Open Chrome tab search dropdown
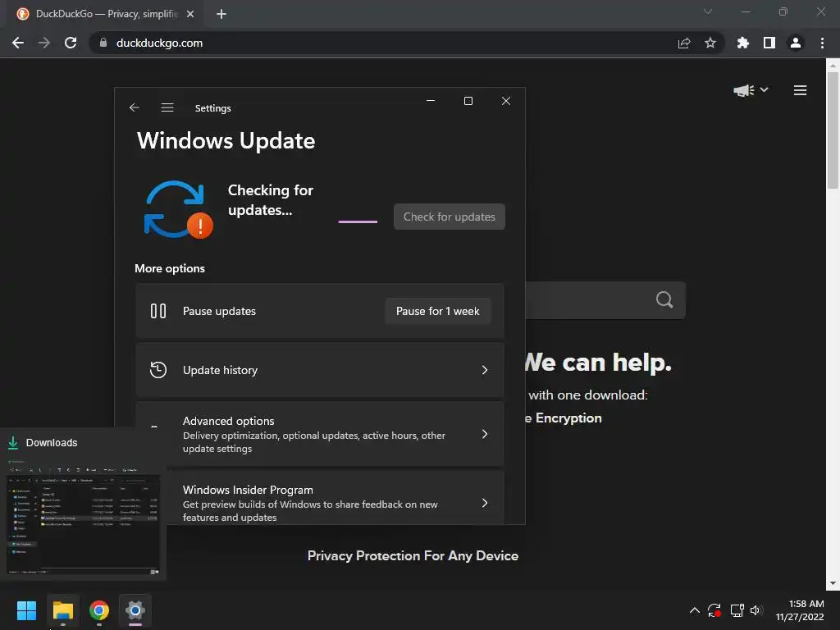This screenshot has width=840, height=630. (x=708, y=11)
